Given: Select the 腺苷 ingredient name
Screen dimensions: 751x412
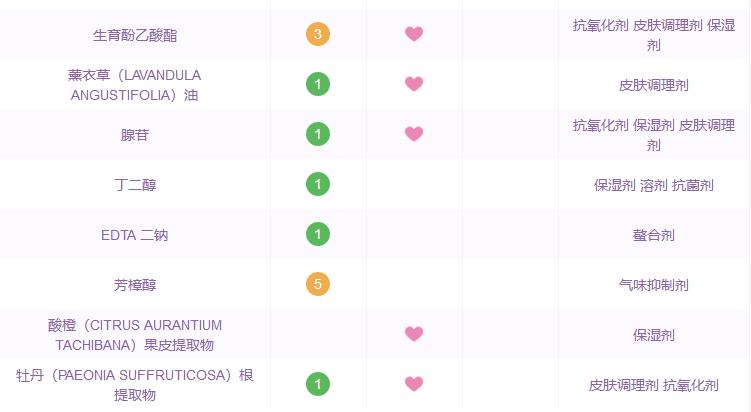Looking at the screenshot, I should click(135, 134).
